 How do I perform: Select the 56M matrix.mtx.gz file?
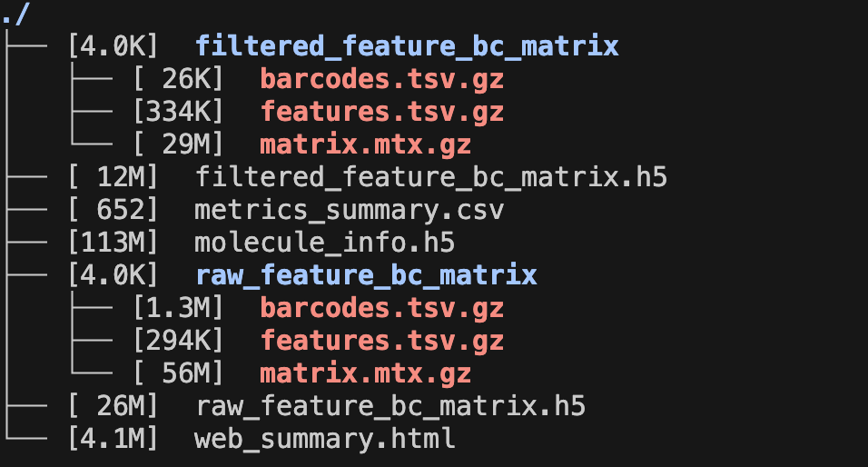(x=365, y=373)
